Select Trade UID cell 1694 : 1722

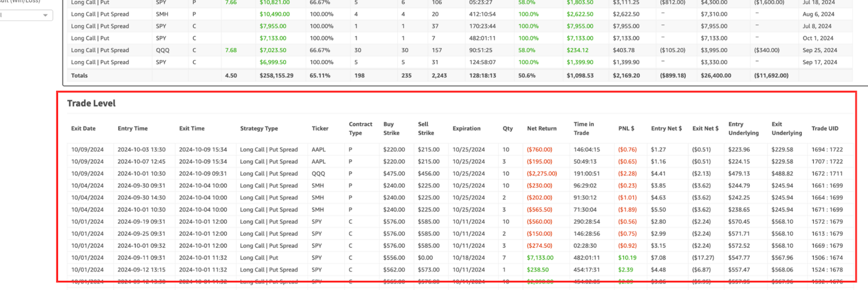coord(827,149)
